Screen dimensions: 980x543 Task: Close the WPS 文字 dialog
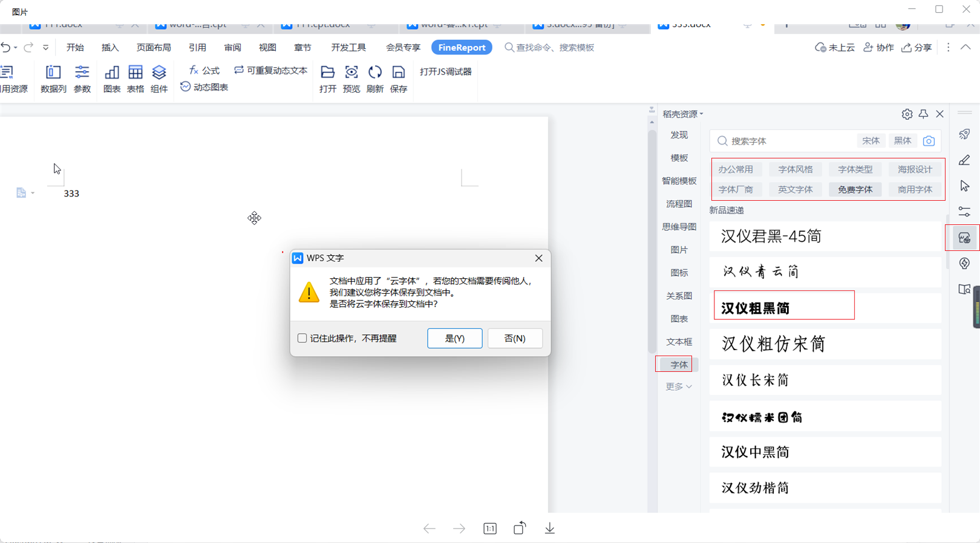tap(539, 258)
